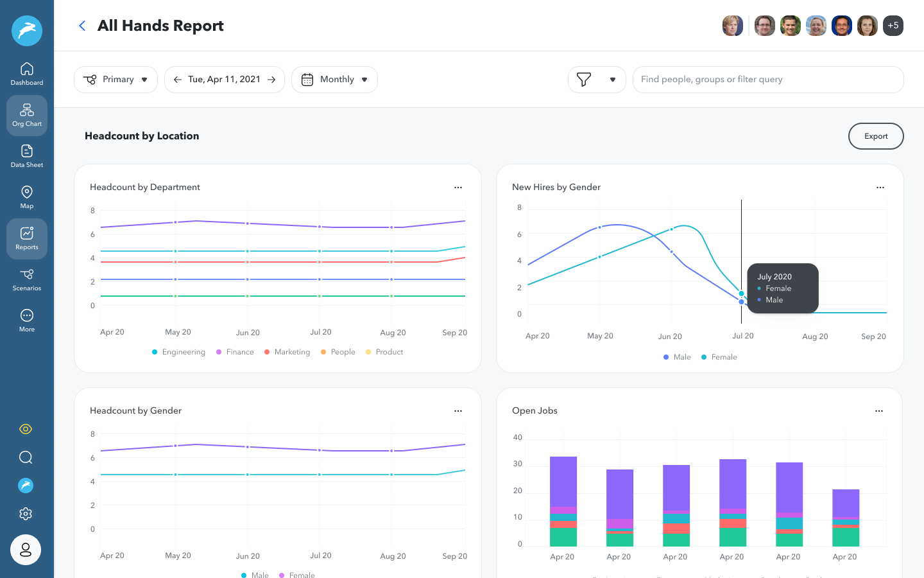Viewport: 924px width, 578px height.
Task: Open the Reports section
Action: [x=26, y=238]
